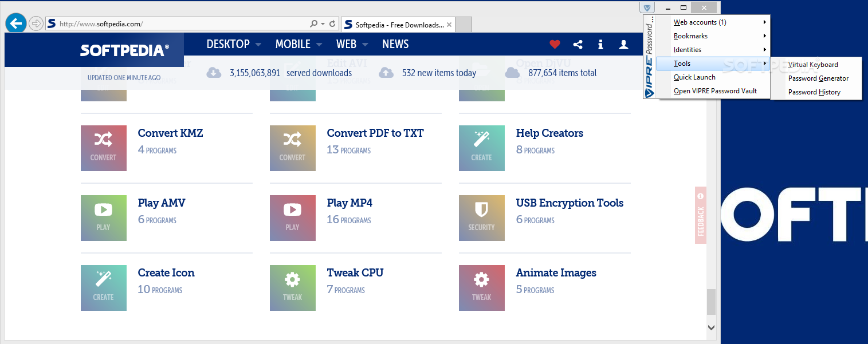Open the MOBILE dropdown menu
Image resolution: width=868 pixels, height=344 pixels.
(x=299, y=44)
